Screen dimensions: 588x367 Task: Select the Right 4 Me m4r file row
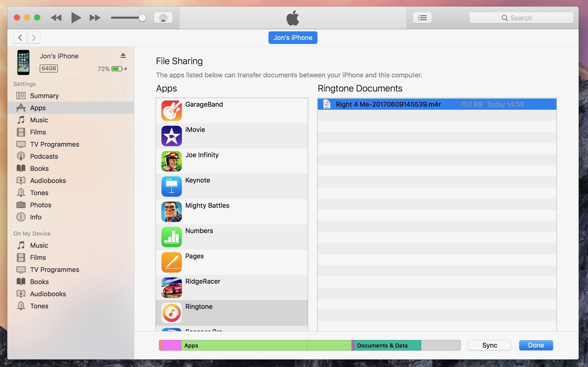[x=437, y=104]
